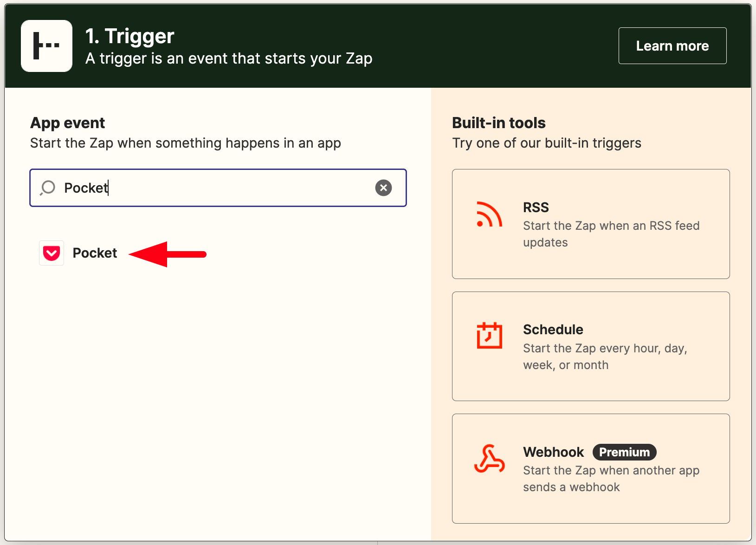The height and width of the screenshot is (545, 756).
Task: Click 'Start the Zap when another app sends' text
Action: [x=611, y=479]
